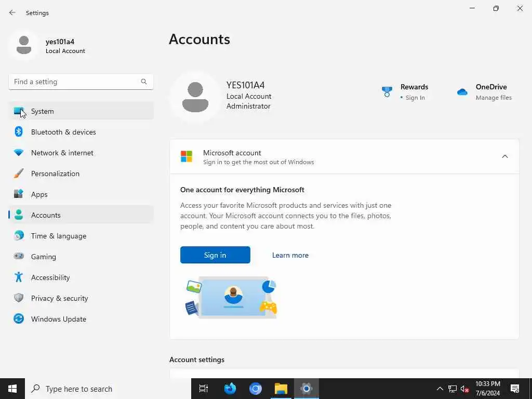The image size is (532, 399).
Task: Click the Bluetooth icon in sidebar
Action: coord(19,131)
